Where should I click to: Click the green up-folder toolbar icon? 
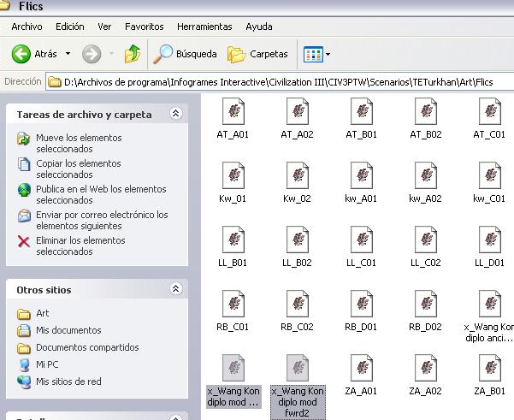click(x=133, y=54)
